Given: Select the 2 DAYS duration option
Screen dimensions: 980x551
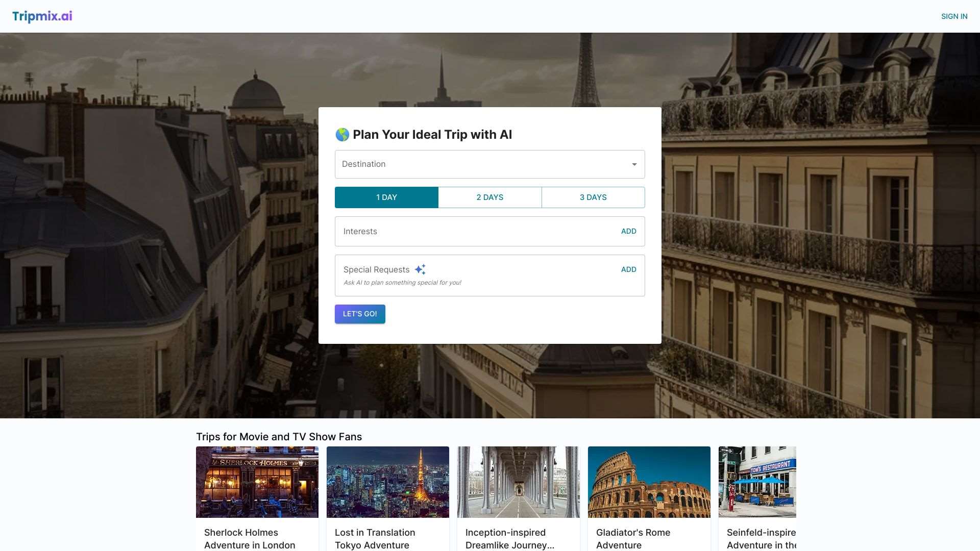Looking at the screenshot, I should tap(489, 197).
